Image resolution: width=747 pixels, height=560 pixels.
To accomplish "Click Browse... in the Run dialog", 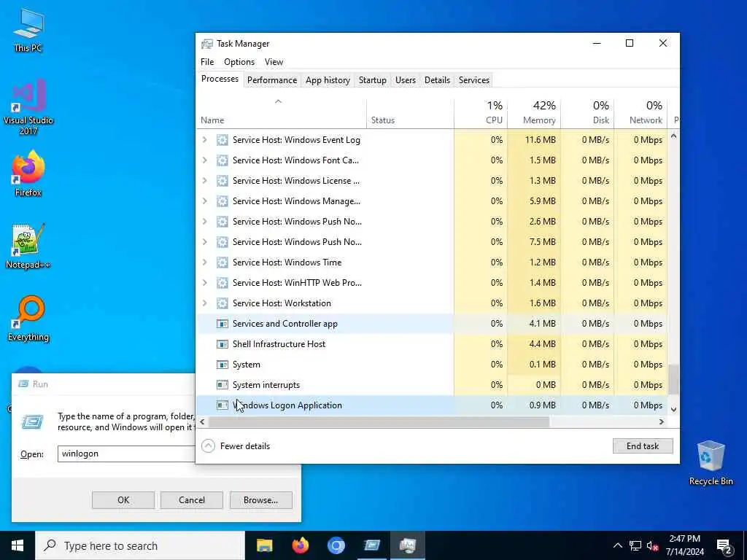I will [x=260, y=500].
